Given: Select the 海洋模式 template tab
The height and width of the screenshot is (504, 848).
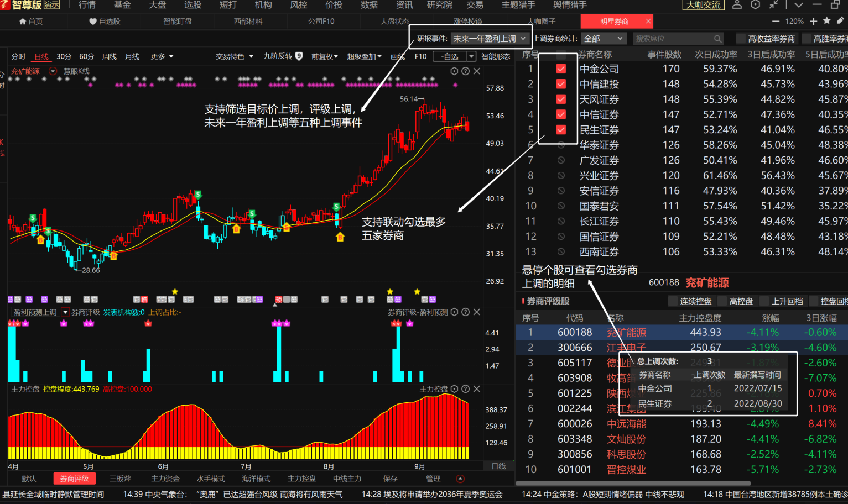Looking at the screenshot, I should tap(256, 479).
